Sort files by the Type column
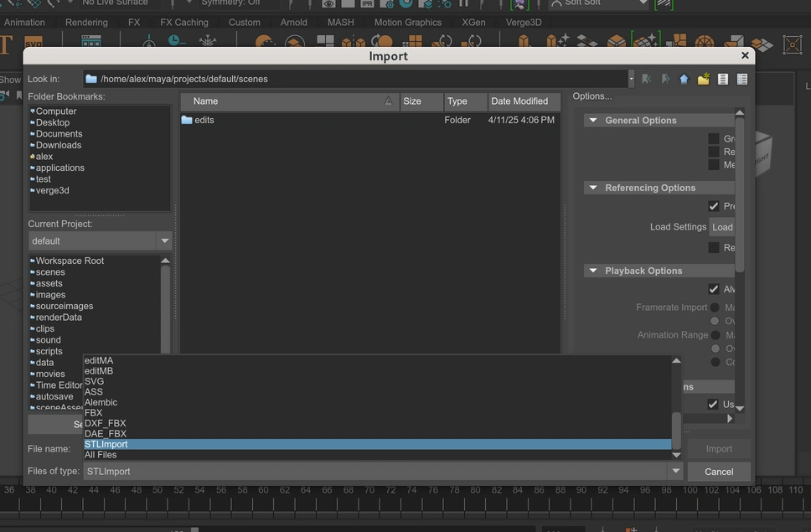Image resolution: width=811 pixels, height=532 pixels. point(466,101)
